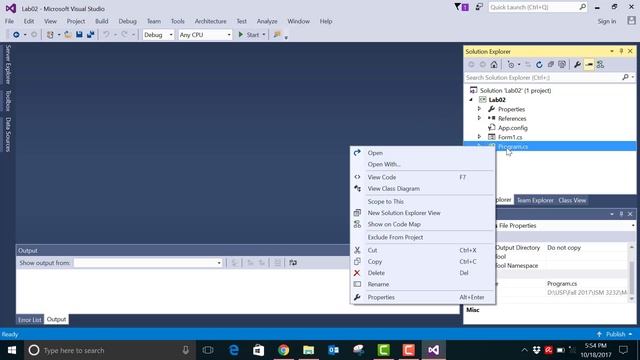Click the feedback icon next to Quick Launch
640x360 pixels.
coord(479,7)
